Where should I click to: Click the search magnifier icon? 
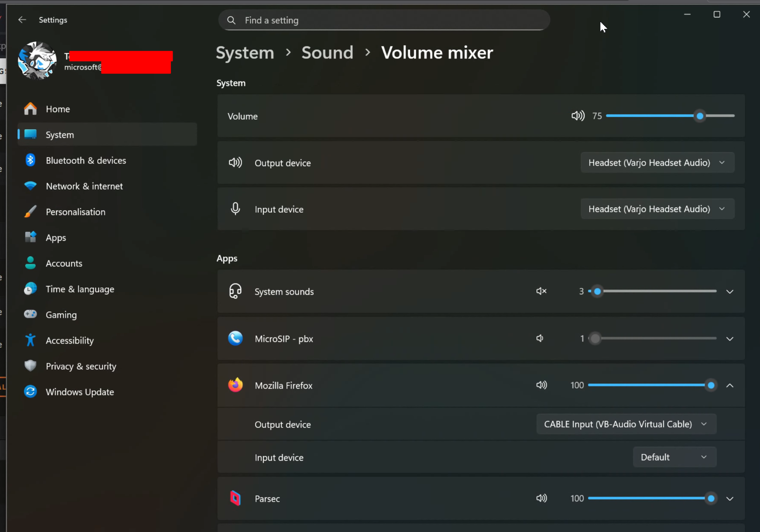point(231,20)
